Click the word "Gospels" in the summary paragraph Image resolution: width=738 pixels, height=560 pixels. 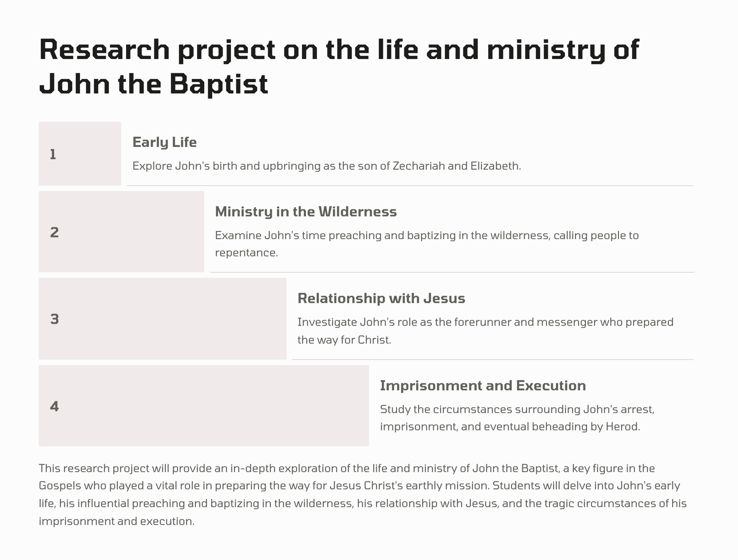59,486
